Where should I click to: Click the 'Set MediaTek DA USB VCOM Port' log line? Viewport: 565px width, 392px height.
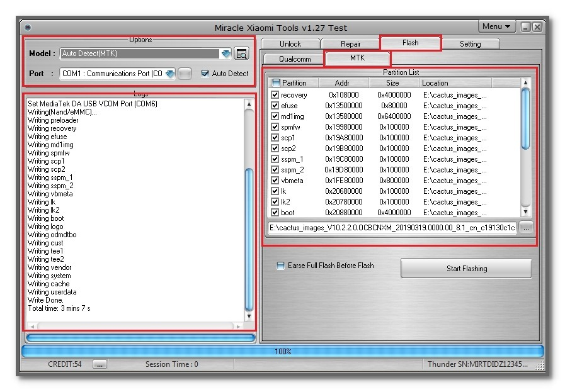(x=92, y=104)
